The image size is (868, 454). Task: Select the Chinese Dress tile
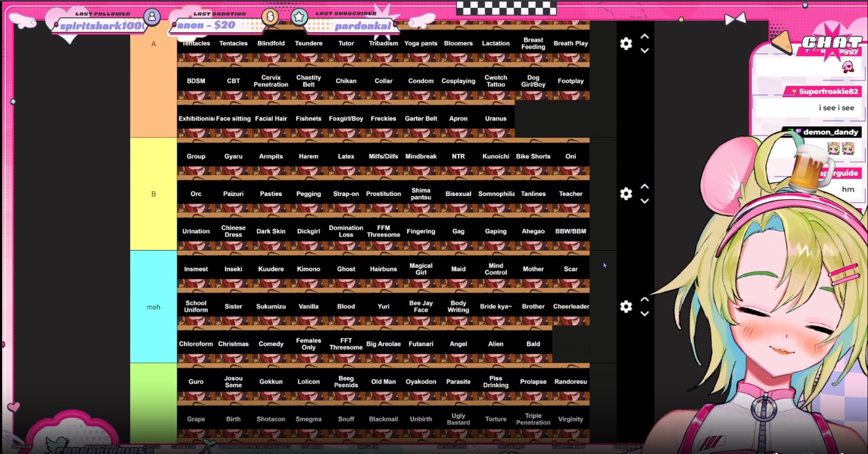(234, 232)
